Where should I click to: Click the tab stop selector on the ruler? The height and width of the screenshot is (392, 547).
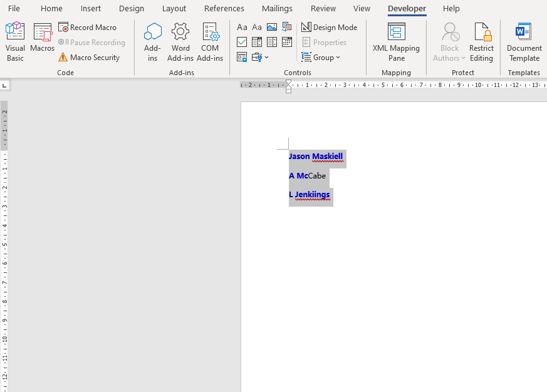4,85
